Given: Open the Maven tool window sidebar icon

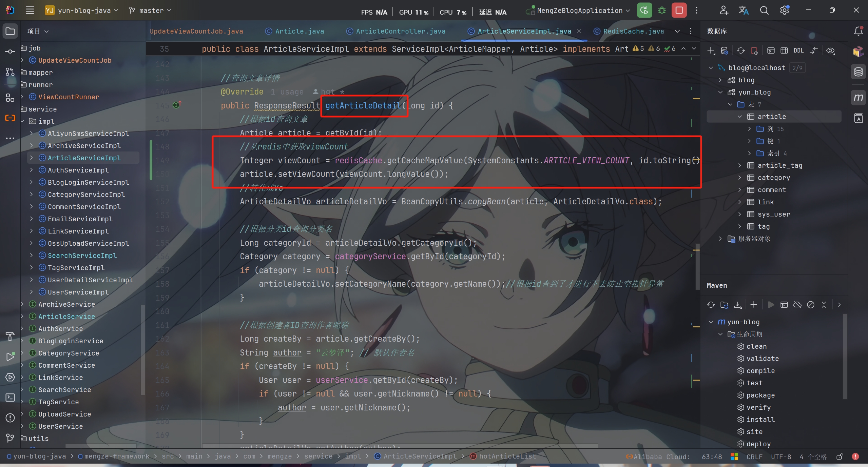Looking at the screenshot, I should pyautogui.click(x=858, y=98).
